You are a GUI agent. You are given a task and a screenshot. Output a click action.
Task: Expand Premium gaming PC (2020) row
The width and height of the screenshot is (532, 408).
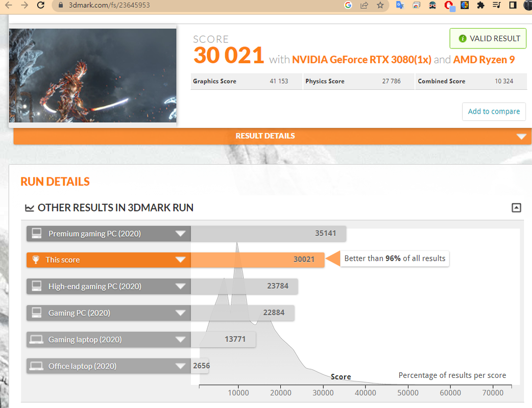180,234
